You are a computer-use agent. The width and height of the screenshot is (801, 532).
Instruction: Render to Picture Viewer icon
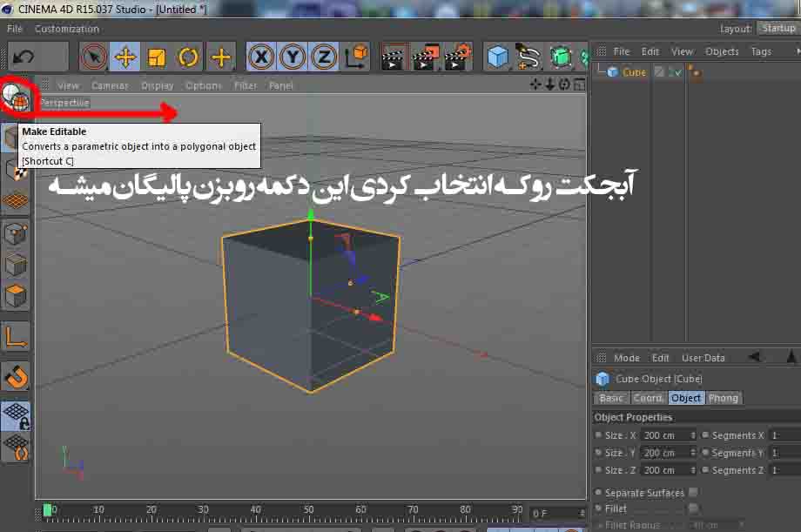click(x=426, y=57)
